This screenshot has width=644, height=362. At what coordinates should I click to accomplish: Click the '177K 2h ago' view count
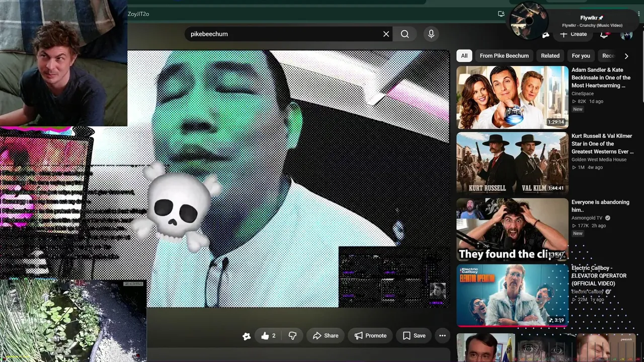click(589, 226)
